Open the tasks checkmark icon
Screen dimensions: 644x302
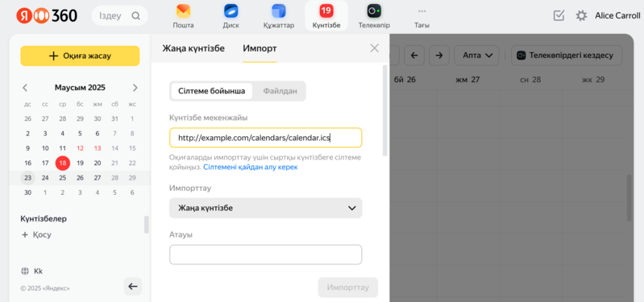pos(559,15)
